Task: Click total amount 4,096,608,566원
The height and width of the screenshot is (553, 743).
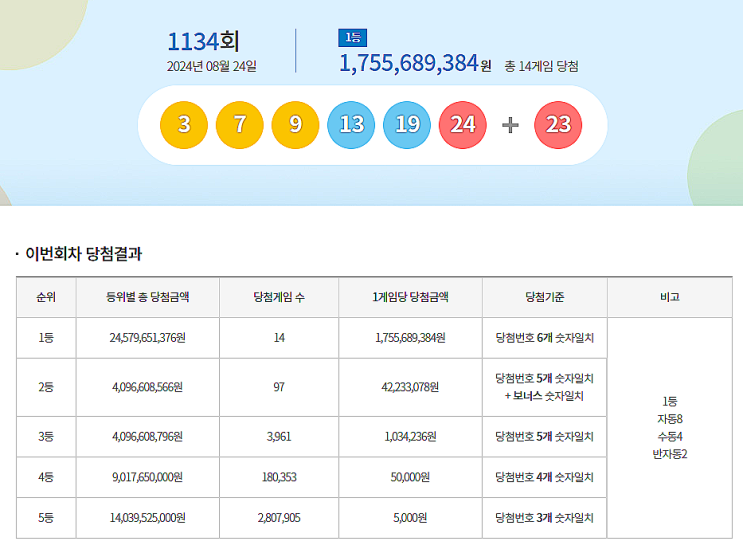Action: (x=147, y=387)
